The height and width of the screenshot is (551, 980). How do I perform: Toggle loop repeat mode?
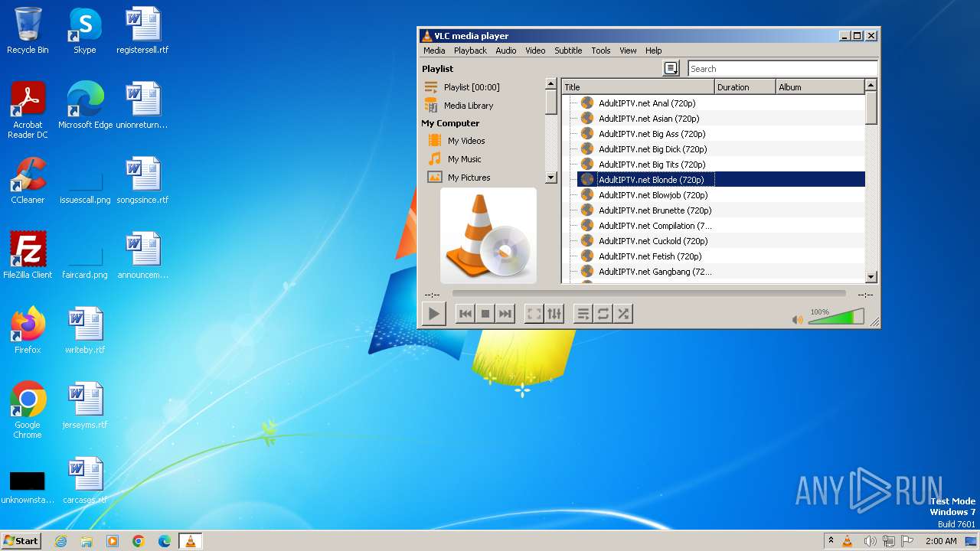pos(603,314)
